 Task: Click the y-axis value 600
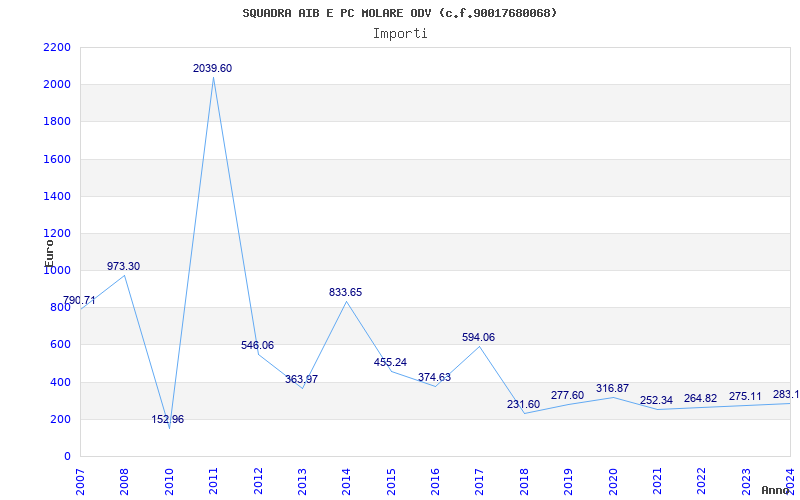click(x=61, y=345)
